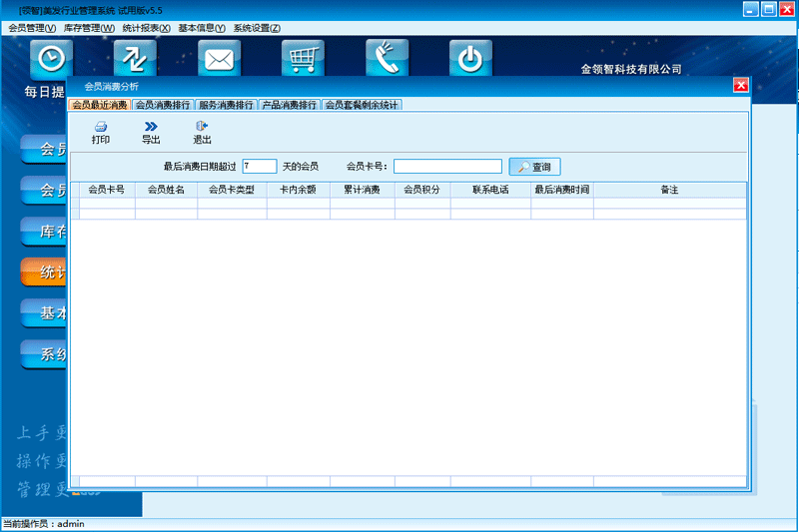
Task: Maximize the main application window
Action: pyautogui.click(x=768, y=9)
